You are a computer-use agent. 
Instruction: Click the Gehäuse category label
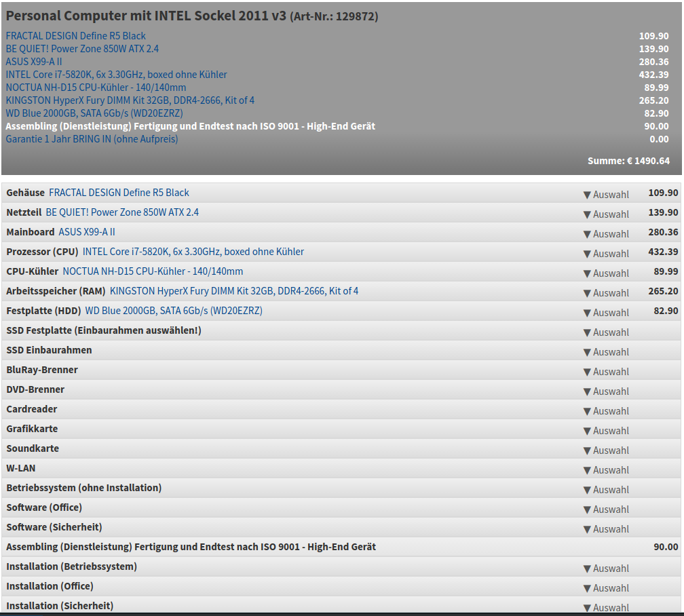[x=25, y=193]
